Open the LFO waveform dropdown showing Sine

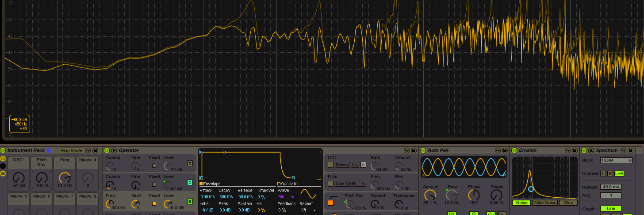click(342, 164)
